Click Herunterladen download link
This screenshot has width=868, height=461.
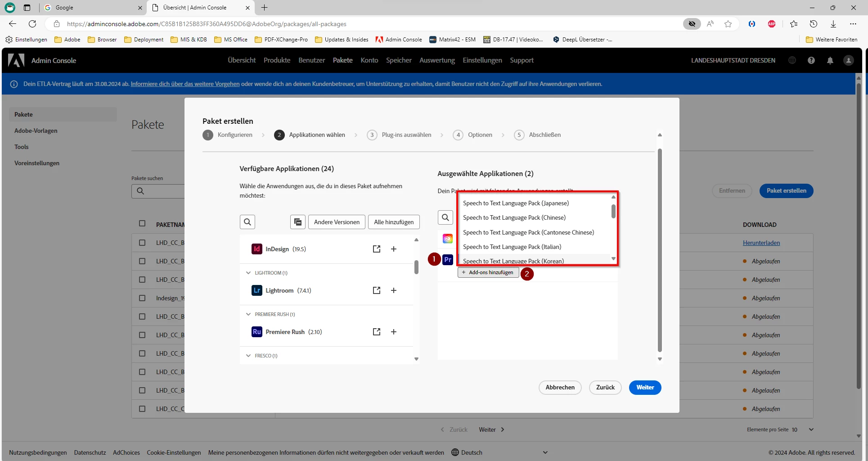point(761,243)
